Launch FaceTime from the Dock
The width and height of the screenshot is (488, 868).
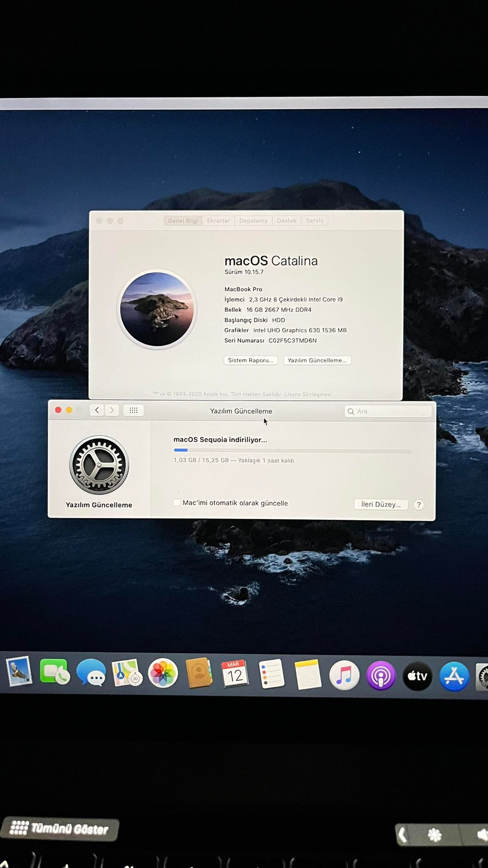click(x=54, y=672)
